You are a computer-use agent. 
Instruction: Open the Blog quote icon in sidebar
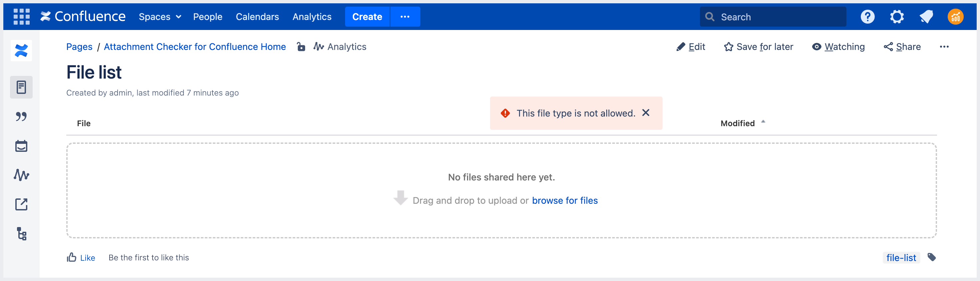[21, 117]
